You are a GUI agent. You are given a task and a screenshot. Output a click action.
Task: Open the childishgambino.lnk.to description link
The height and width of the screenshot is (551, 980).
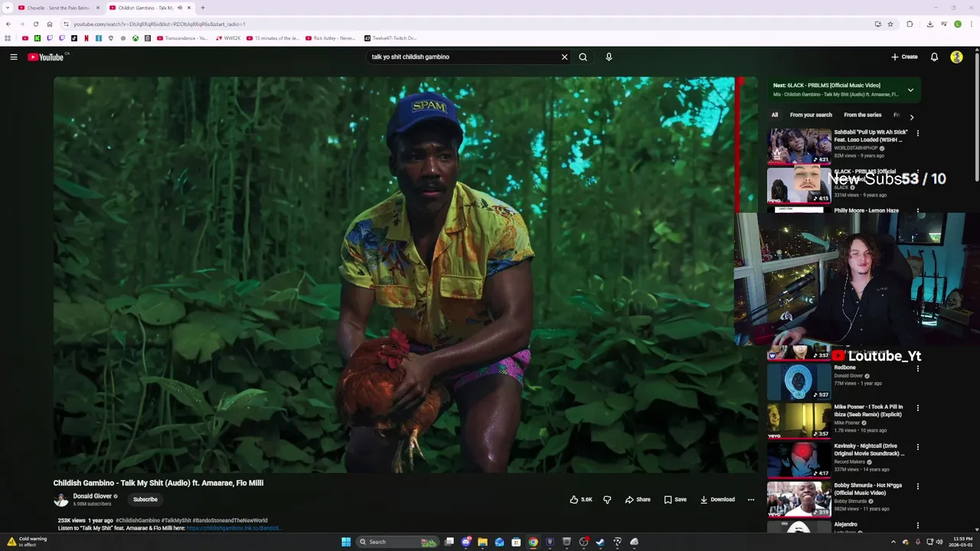pyautogui.click(x=233, y=528)
